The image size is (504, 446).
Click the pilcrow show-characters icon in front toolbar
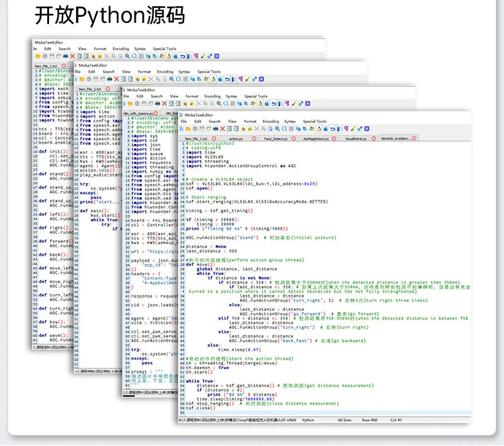pos(346,128)
